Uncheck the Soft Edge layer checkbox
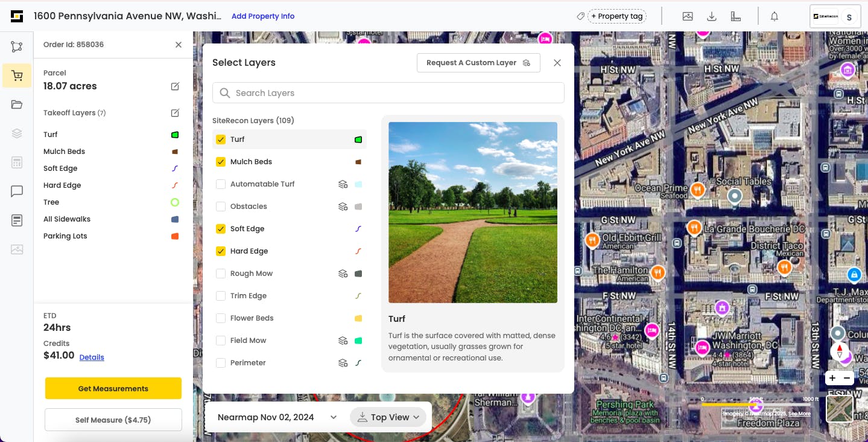 [x=221, y=229]
